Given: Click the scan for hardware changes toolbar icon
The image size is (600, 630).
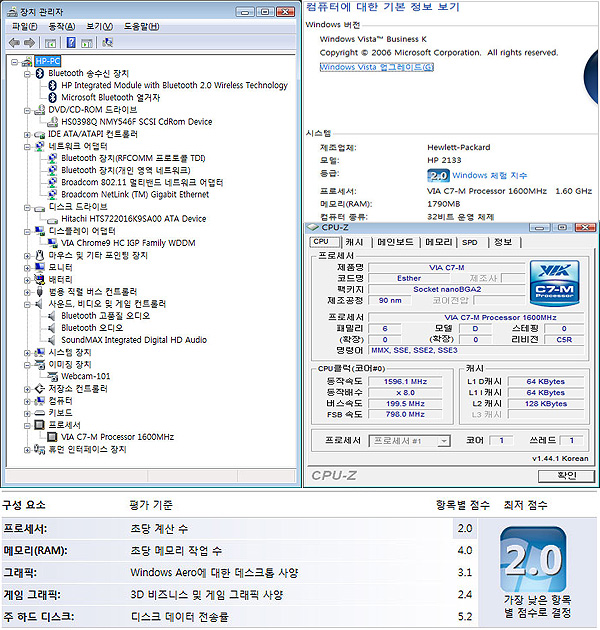Looking at the screenshot, I should [x=107, y=42].
